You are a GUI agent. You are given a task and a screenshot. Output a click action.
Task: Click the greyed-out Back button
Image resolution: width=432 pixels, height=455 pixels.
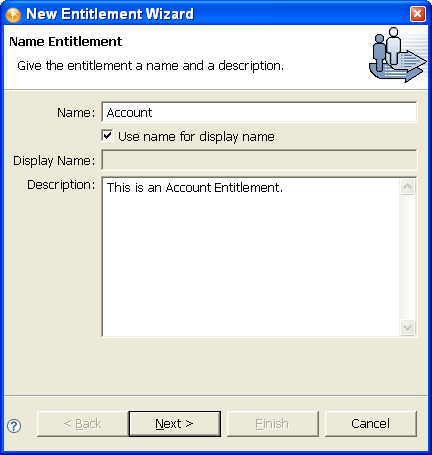[x=82, y=424]
